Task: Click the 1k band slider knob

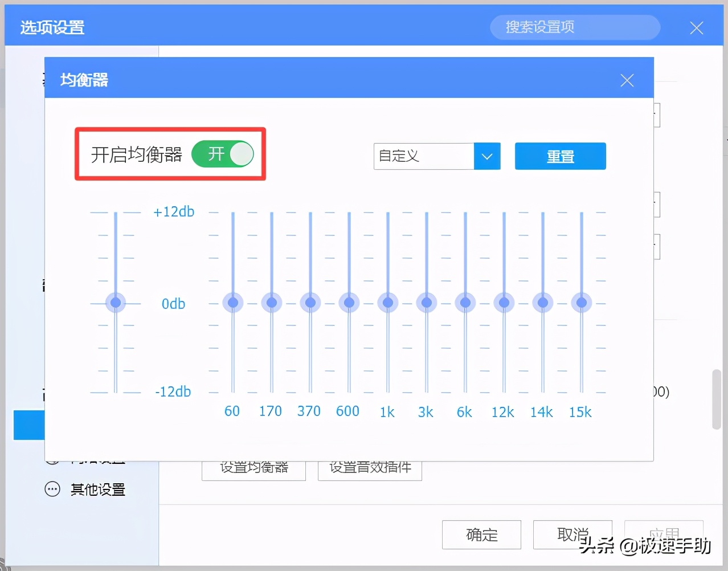Action: [387, 303]
